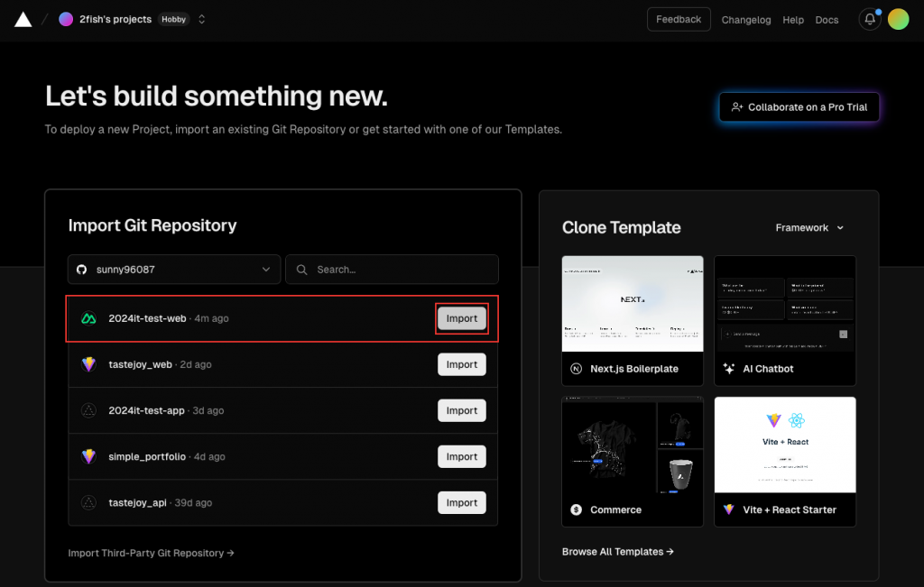924x587 pixels.
Task: Click Import Third-Party Git Repository link
Action: (151, 553)
